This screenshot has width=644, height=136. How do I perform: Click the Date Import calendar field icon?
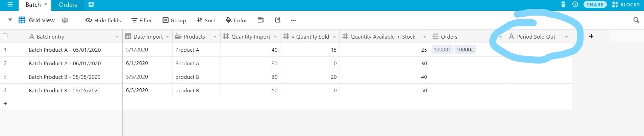(x=128, y=36)
